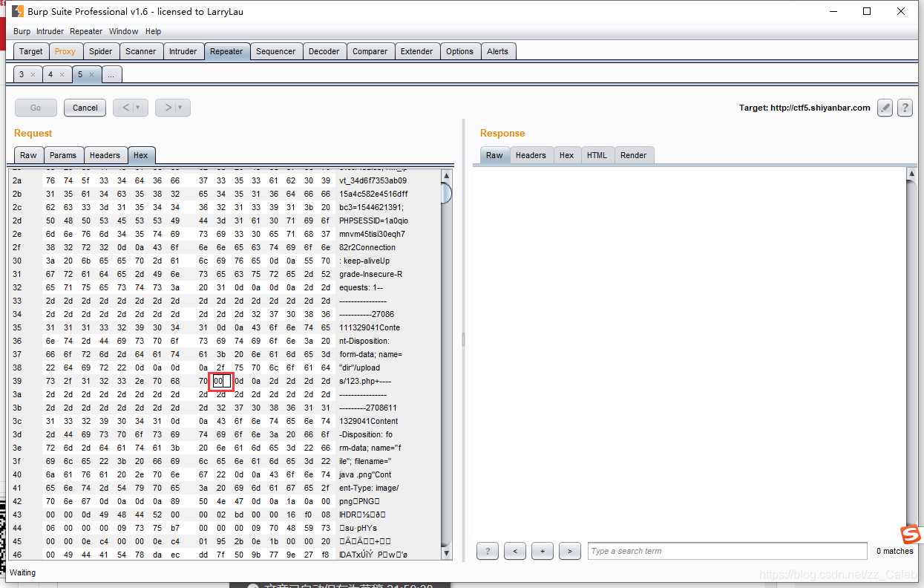Select Repeater sub-tab 4
This screenshot has width=924, height=588.
(x=50, y=74)
